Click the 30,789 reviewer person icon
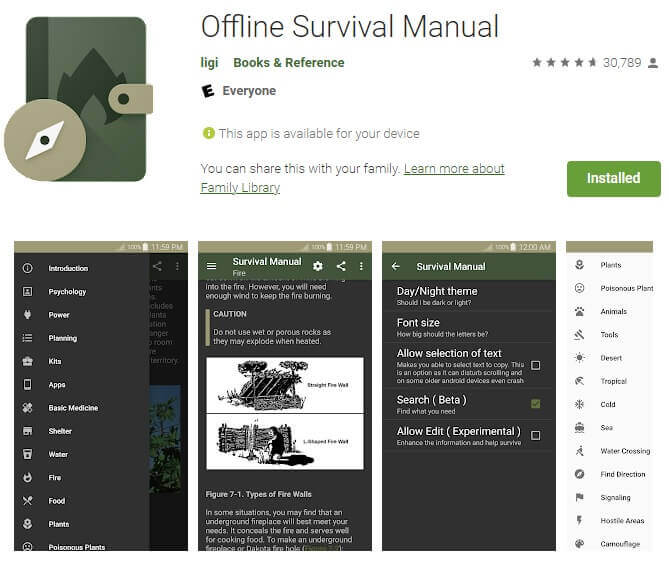The height and width of the screenshot is (561, 669). click(x=652, y=63)
